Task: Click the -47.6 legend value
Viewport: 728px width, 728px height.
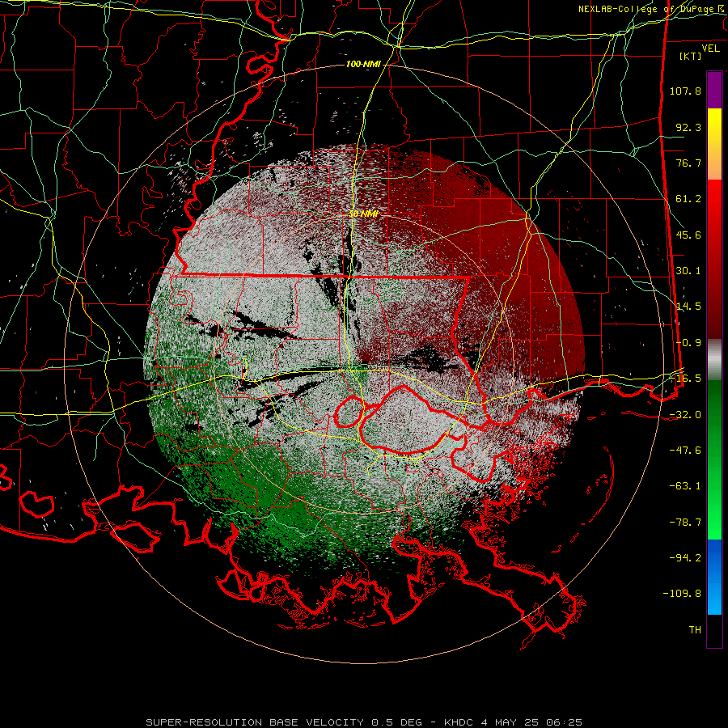Action: coord(685,451)
